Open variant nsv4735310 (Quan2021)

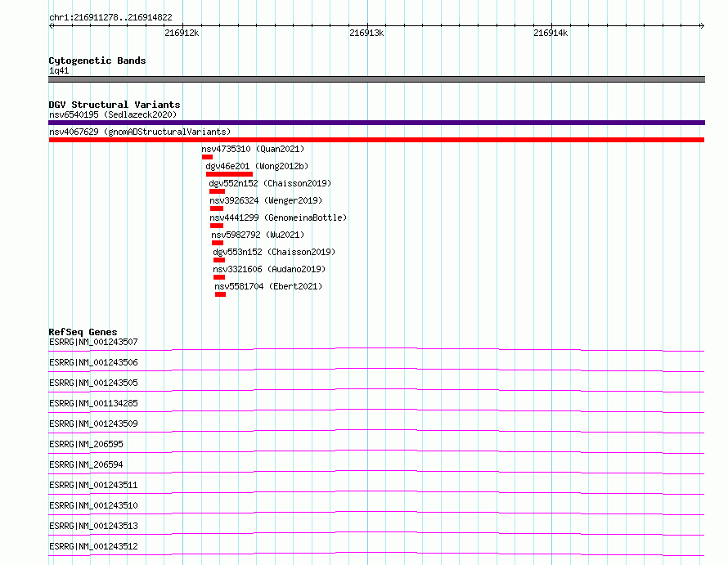[x=253, y=149]
